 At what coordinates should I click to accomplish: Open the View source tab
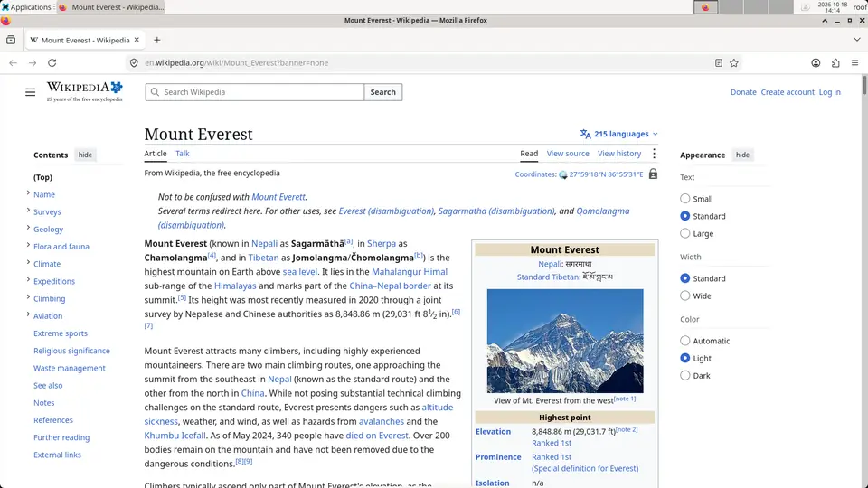coord(568,154)
